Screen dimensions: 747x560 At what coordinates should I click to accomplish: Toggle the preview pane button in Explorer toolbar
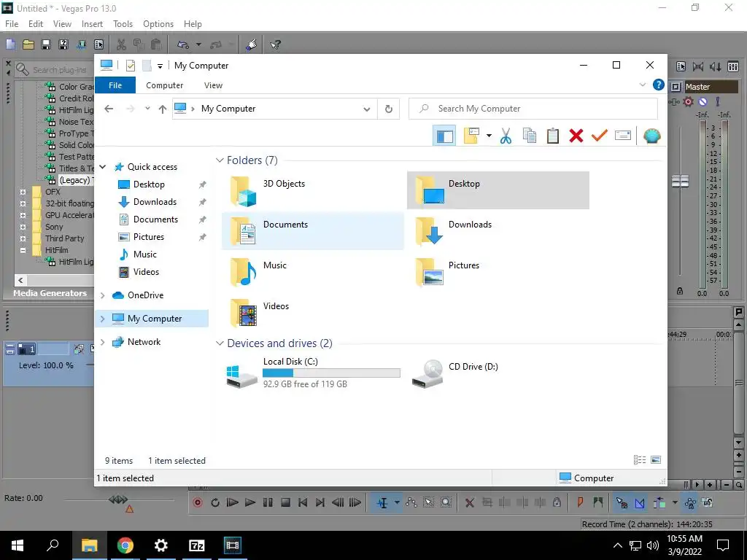pyautogui.click(x=444, y=136)
